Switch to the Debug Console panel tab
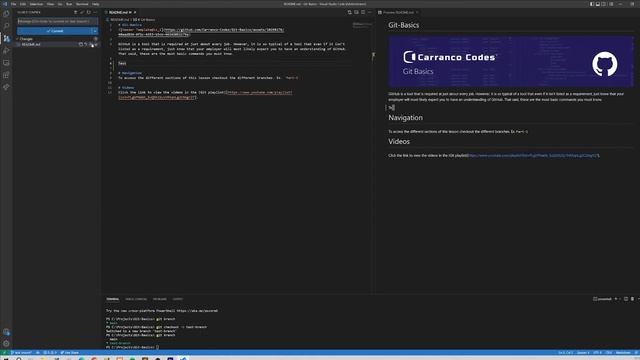The height and width of the screenshot is (360, 640). [x=136, y=299]
